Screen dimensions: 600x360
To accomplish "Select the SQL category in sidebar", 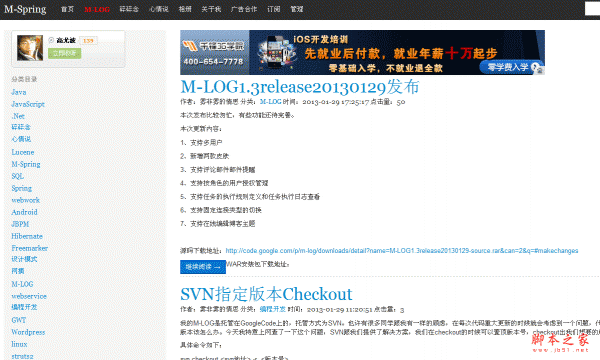I will pyautogui.click(x=18, y=176).
